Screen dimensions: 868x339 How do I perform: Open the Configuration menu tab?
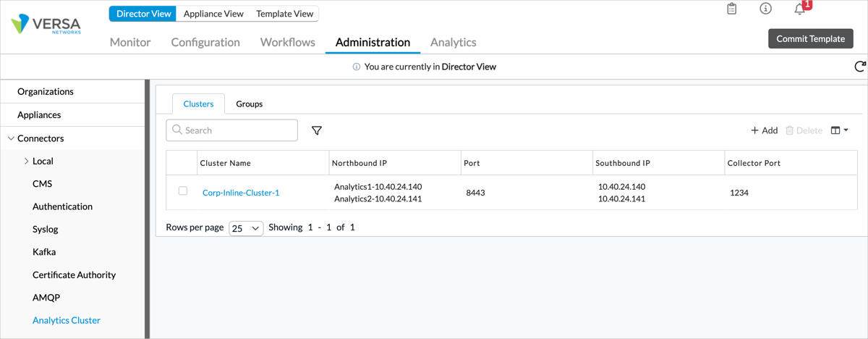coord(205,42)
